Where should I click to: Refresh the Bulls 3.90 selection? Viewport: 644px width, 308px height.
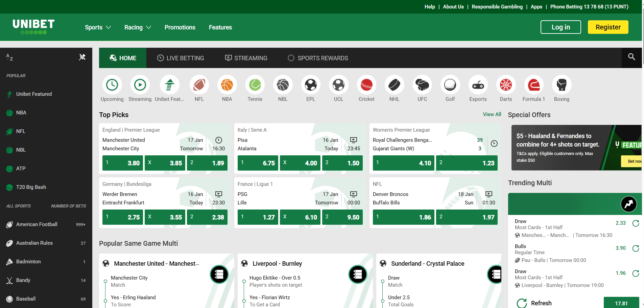(636, 248)
